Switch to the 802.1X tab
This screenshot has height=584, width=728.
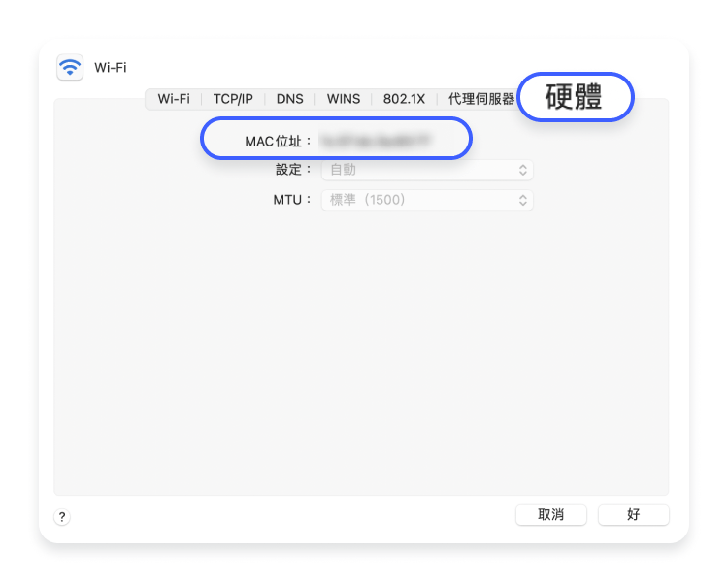[404, 99]
